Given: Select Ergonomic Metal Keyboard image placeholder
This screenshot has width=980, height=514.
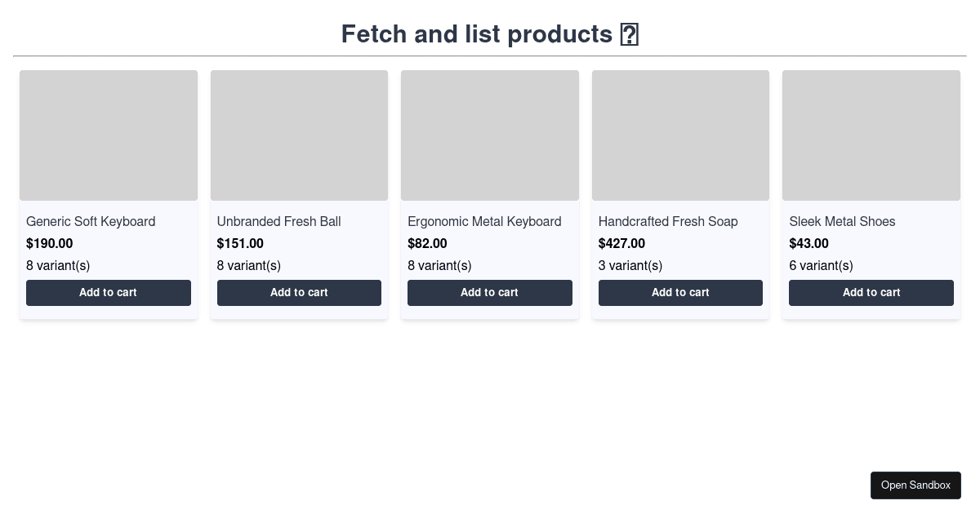Looking at the screenshot, I should coord(490,135).
